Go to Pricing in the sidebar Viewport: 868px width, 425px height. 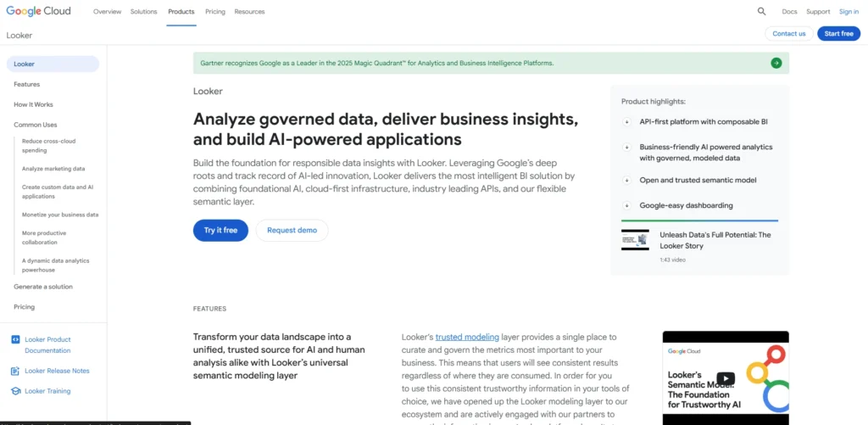pyautogui.click(x=24, y=306)
